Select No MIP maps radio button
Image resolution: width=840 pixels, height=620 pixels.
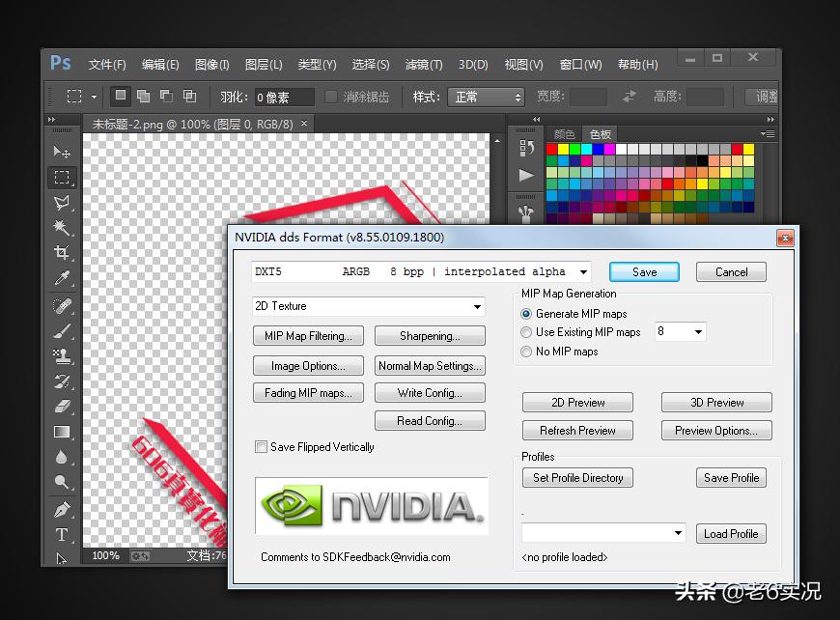526,352
